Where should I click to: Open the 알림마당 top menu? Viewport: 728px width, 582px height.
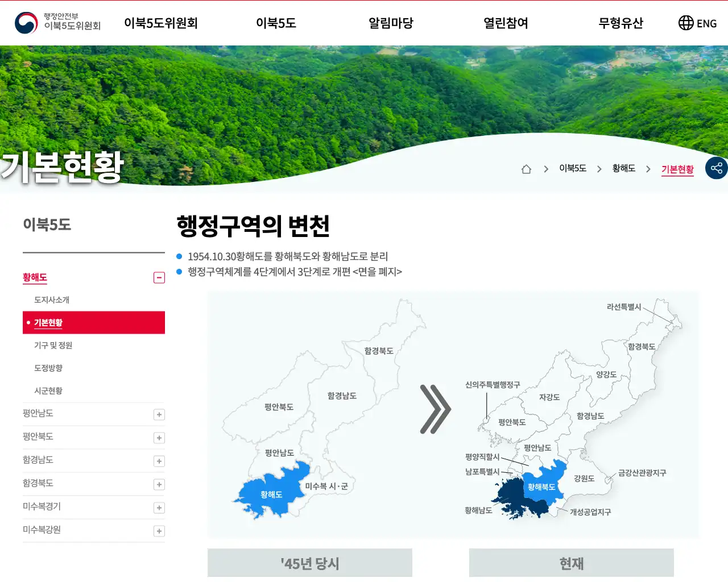pyautogui.click(x=391, y=23)
